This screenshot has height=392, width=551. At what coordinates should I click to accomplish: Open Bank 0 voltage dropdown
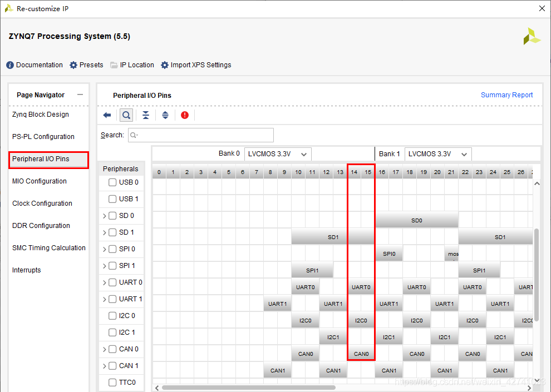tap(278, 154)
